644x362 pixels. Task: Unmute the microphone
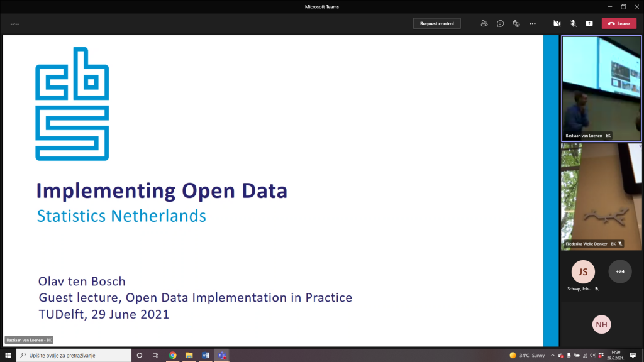tap(573, 23)
